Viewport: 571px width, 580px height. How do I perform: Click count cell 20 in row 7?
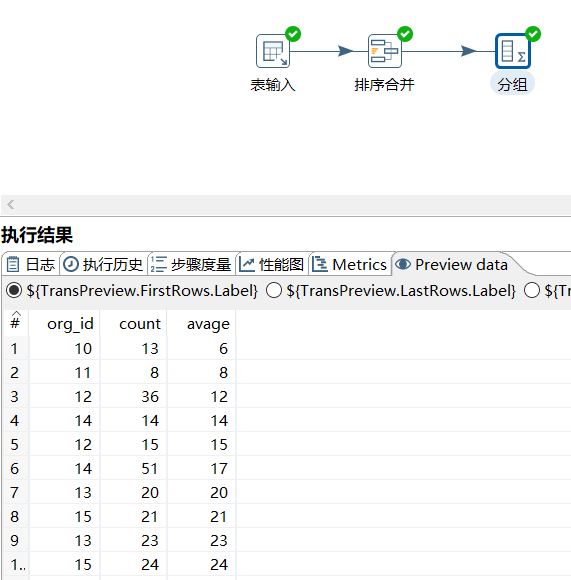[133, 492]
